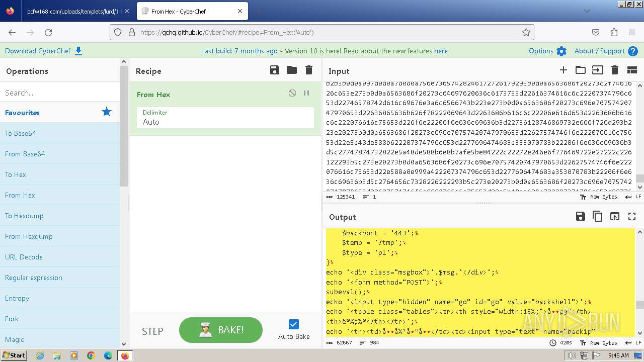
Task: List all tabs dropdown arrow
Action: (587, 11)
